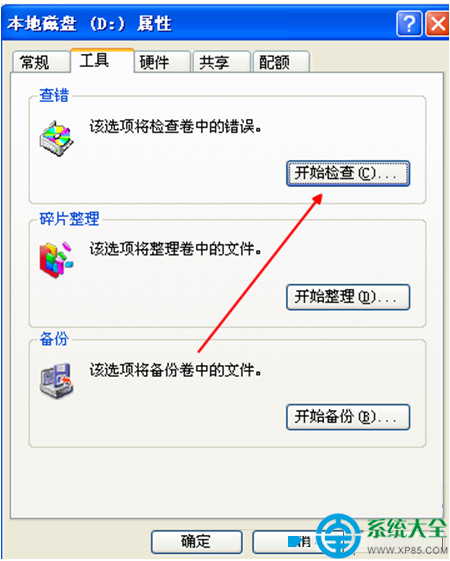
Task: Select the 工具 tab
Action: pos(102,60)
